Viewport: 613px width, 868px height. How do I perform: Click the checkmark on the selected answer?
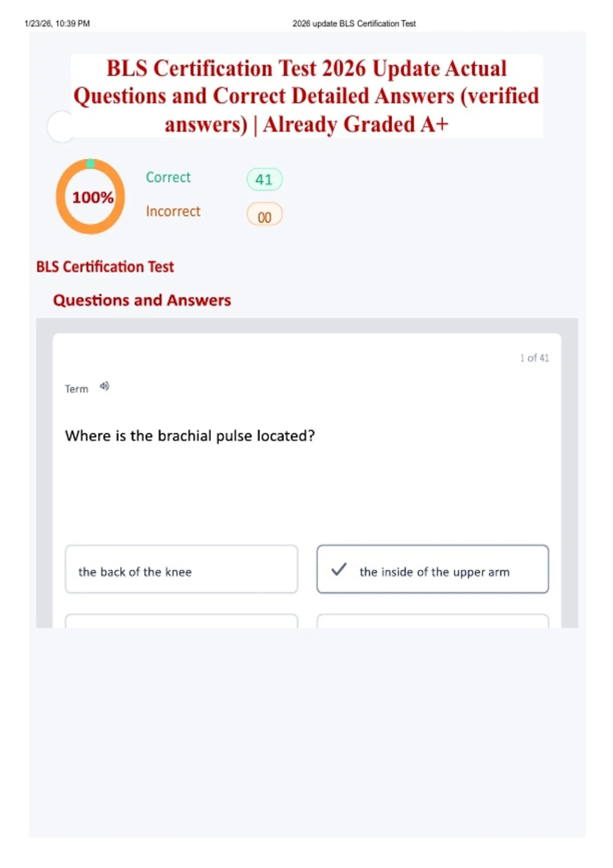pyautogui.click(x=339, y=569)
